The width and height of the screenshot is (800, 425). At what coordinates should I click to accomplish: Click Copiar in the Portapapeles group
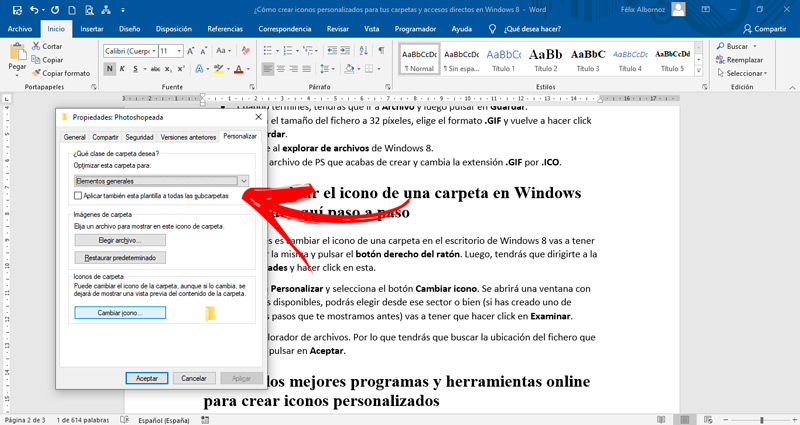point(46,60)
